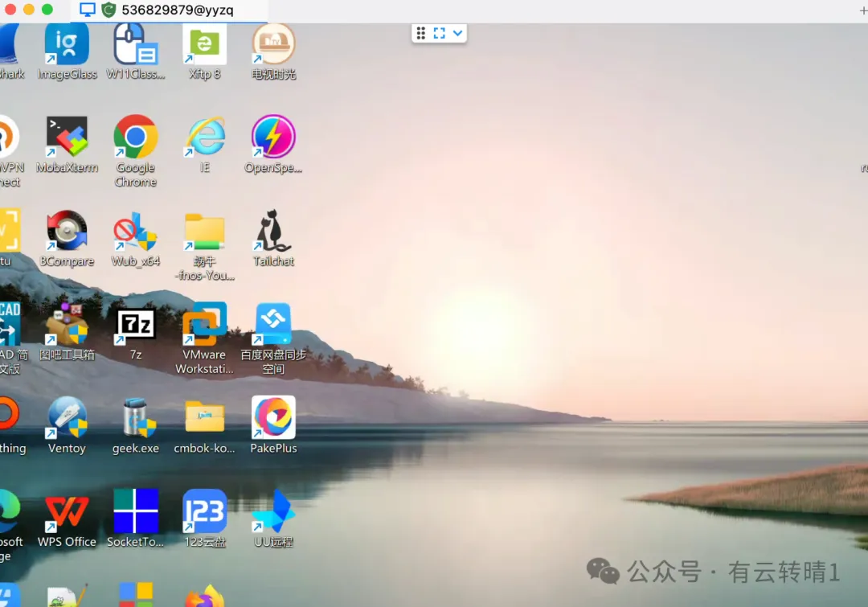Open the UU远程 remote desktop icon

(x=273, y=511)
